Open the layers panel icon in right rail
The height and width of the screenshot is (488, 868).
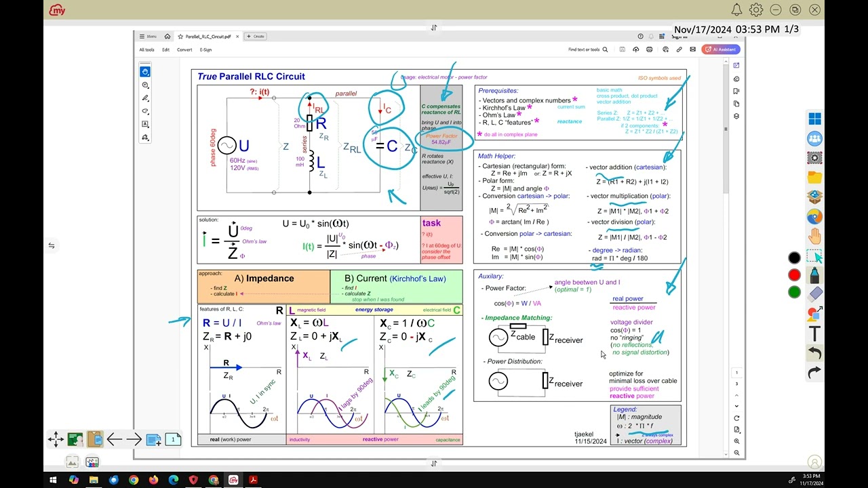[x=736, y=117]
